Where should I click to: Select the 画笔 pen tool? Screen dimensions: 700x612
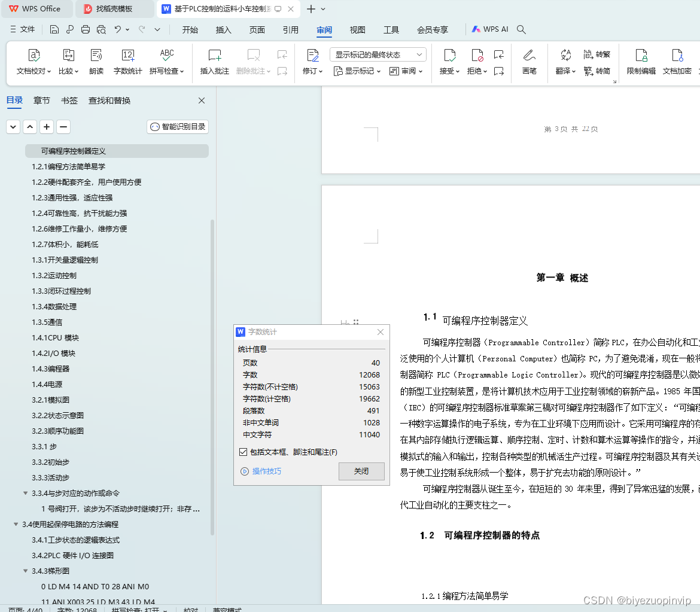(x=529, y=62)
